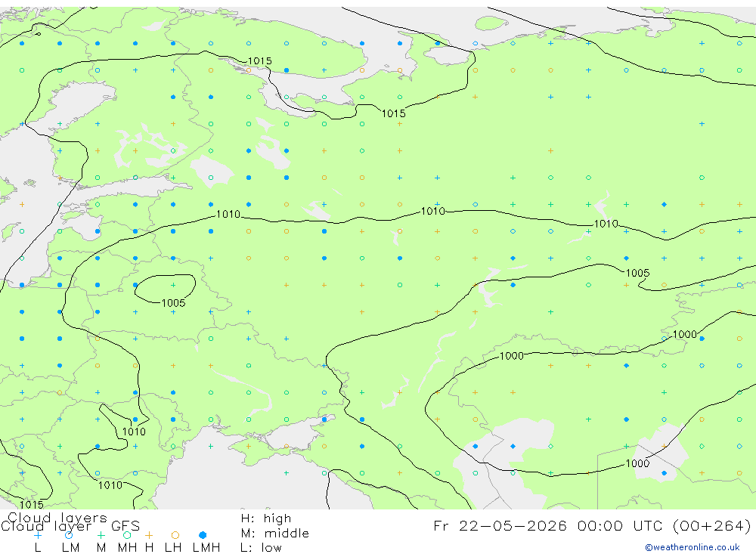Select the green circle MH legend symbol
Screen dimensions: 756x554
127,535
